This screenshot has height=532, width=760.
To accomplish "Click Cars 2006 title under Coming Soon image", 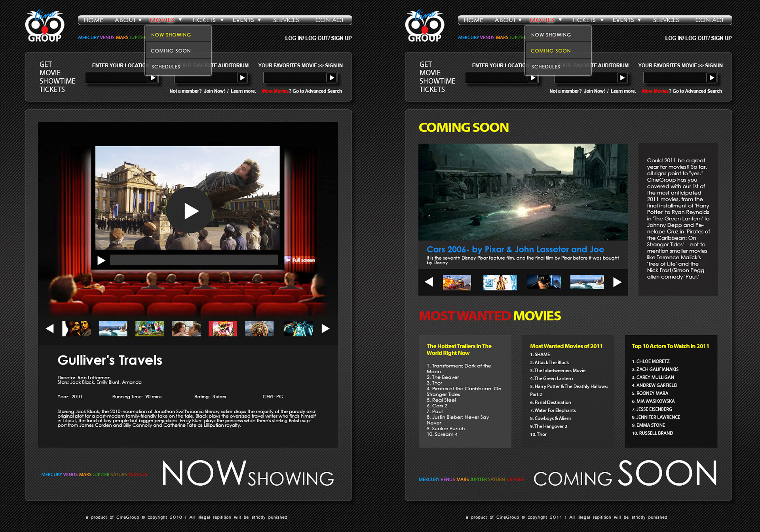I will click(515, 249).
